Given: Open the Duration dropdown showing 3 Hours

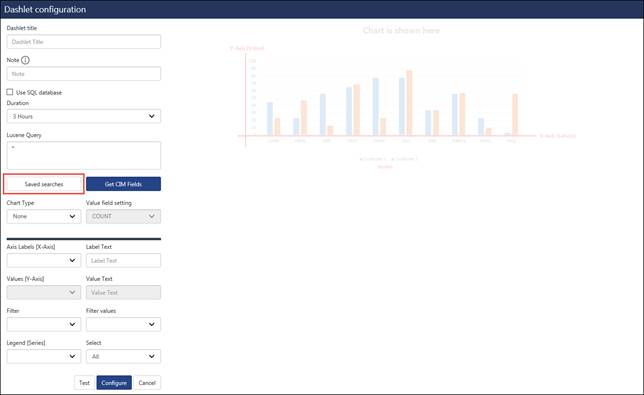Looking at the screenshot, I should click(84, 116).
